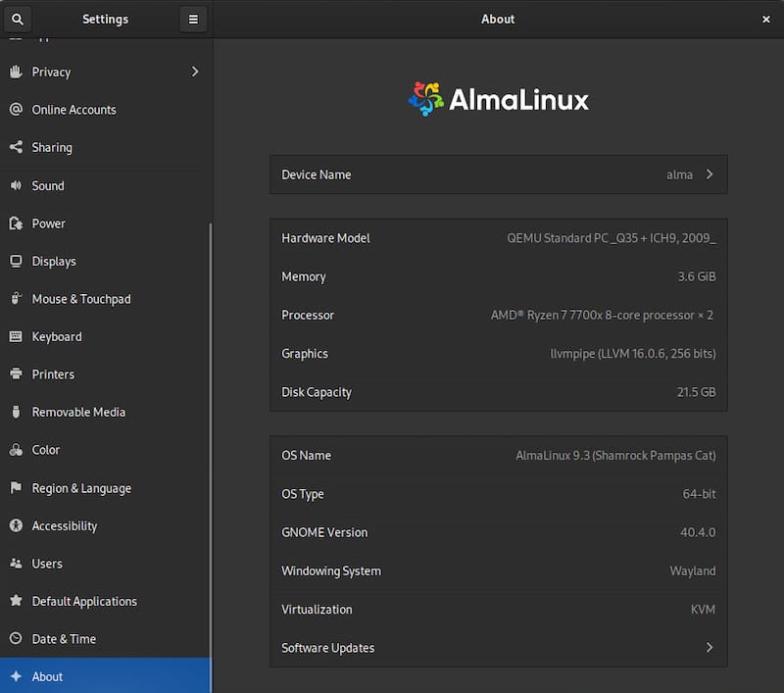Click the 'llvmpipe' graphics value
This screenshot has width=784, height=693.
click(x=632, y=354)
